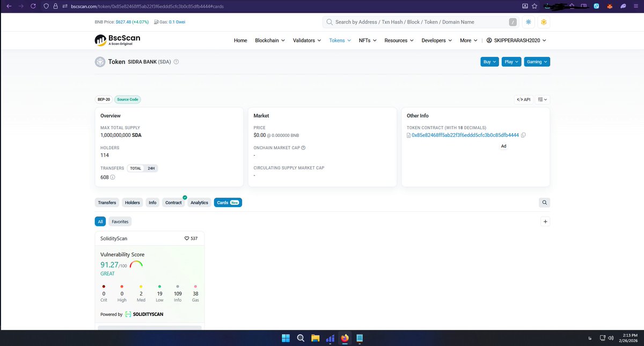Click the vulnerability score gauge

[x=136, y=264]
